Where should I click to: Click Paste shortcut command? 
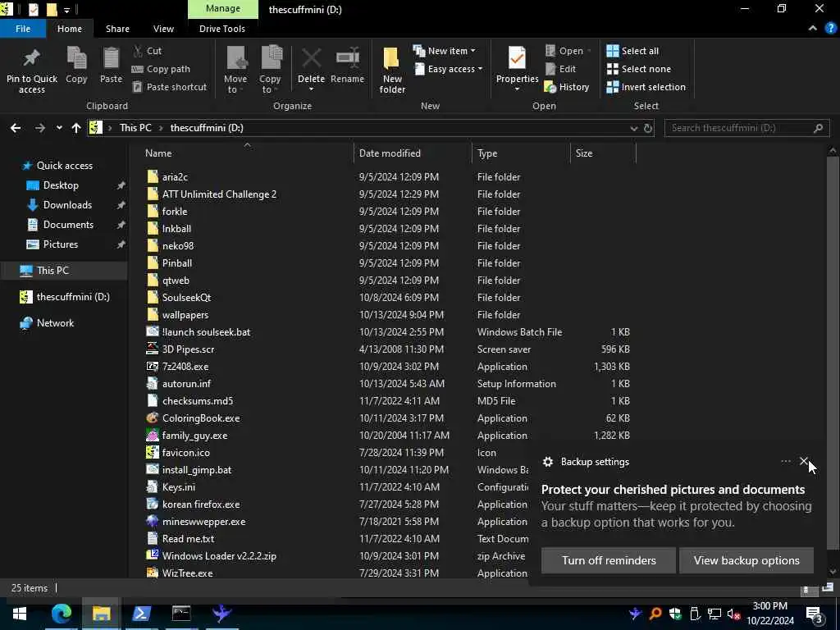[x=169, y=87]
